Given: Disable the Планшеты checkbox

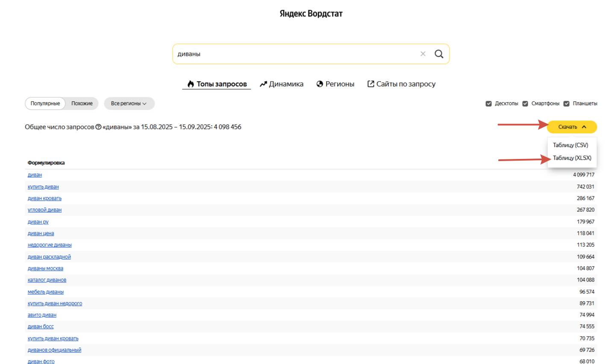Looking at the screenshot, I should click(566, 103).
